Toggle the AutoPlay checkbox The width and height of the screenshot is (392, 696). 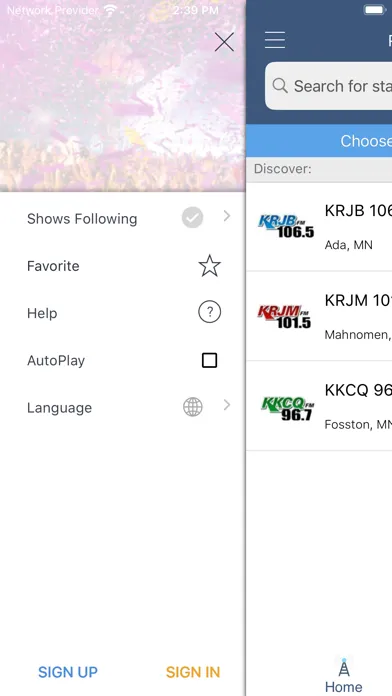coord(210,360)
